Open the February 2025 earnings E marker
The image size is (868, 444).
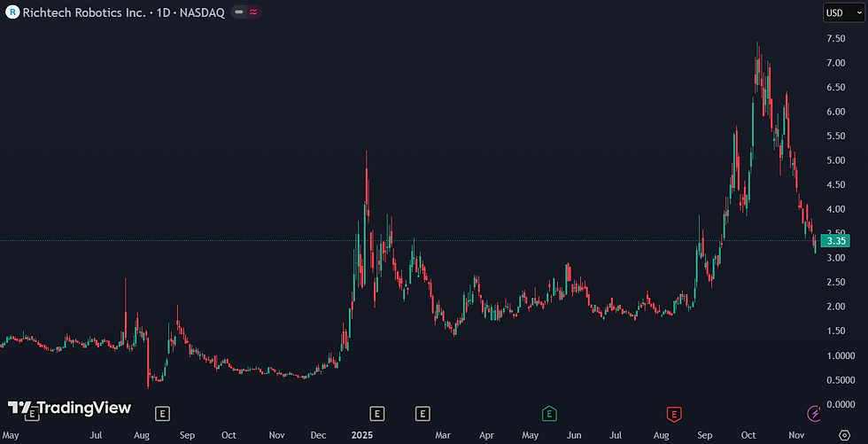[422, 412]
